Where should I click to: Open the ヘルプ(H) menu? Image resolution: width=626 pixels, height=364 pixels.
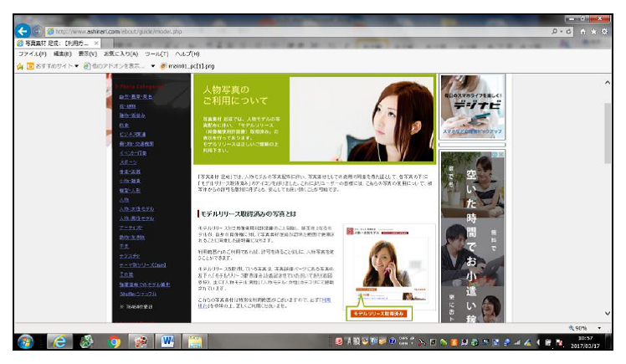[187, 54]
